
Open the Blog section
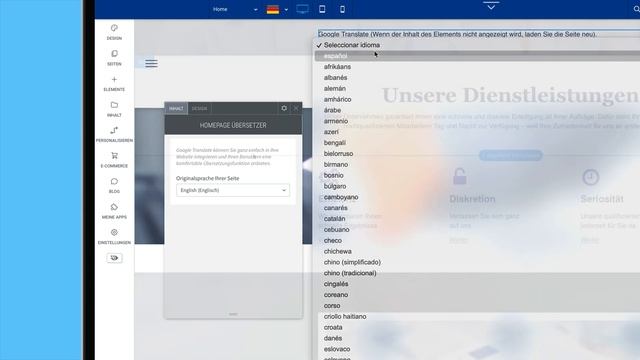[114, 186]
